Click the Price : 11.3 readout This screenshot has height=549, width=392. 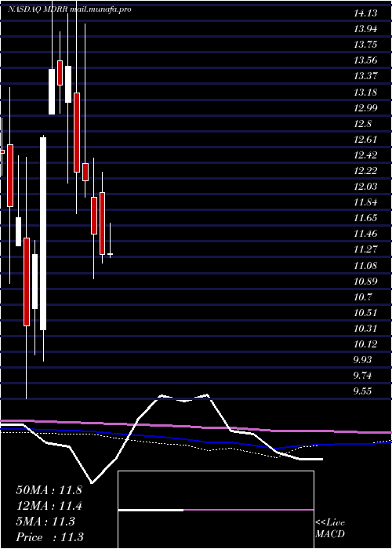49,536
